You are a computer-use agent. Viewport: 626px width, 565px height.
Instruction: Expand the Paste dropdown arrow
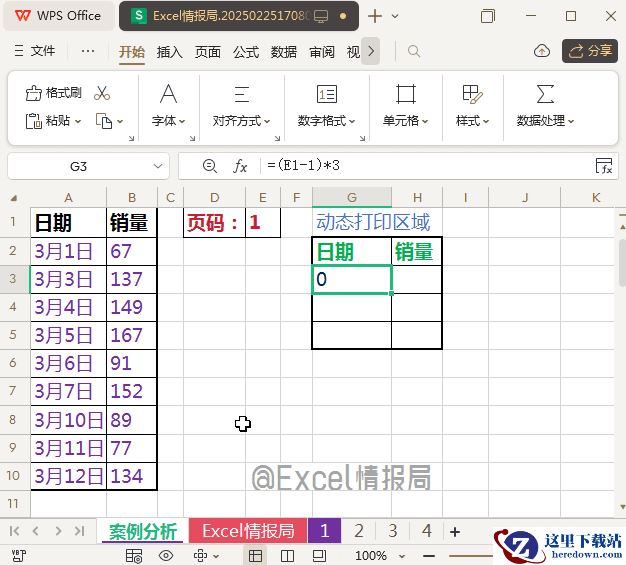click(78, 121)
